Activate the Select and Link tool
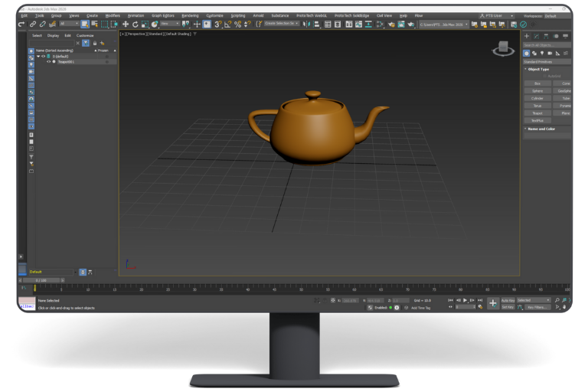Screen dimensions: 588x392 click(x=33, y=24)
